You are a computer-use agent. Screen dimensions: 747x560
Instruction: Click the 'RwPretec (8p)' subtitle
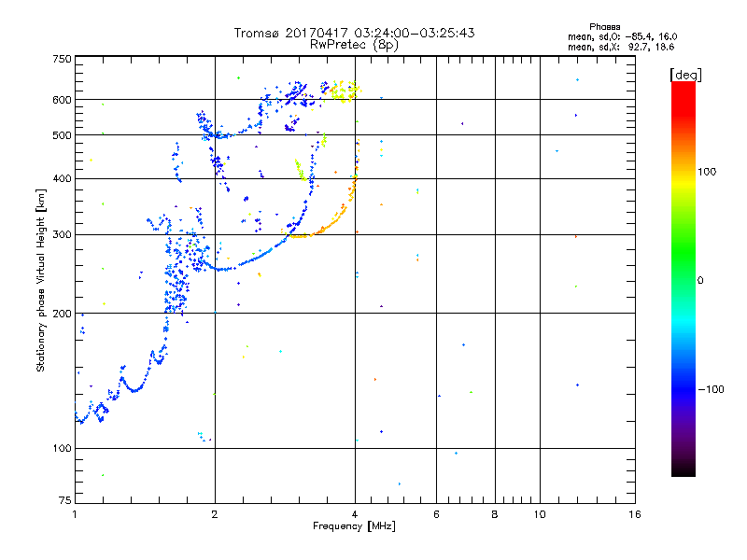[x=354, y=45]
